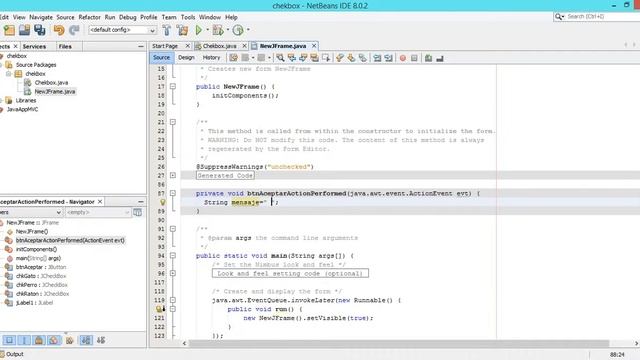The image size is (640, 360).
Task: Open the Navigator members view dropdown
Action: coord(58,212)
